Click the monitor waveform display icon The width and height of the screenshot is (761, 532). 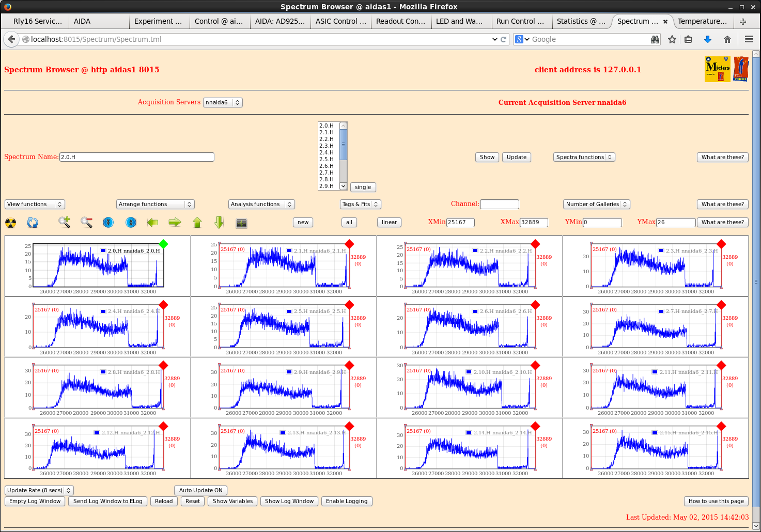241,223
